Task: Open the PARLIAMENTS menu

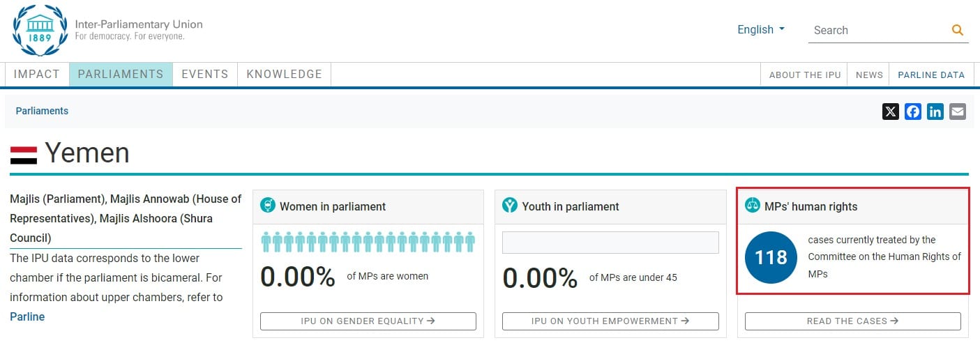Action: pos(121,75)
